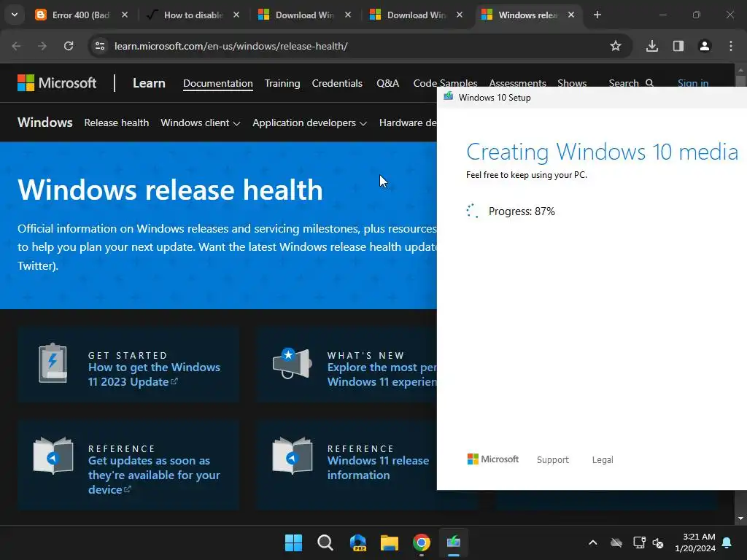Open Chrome profile icon

pos(705,46)
